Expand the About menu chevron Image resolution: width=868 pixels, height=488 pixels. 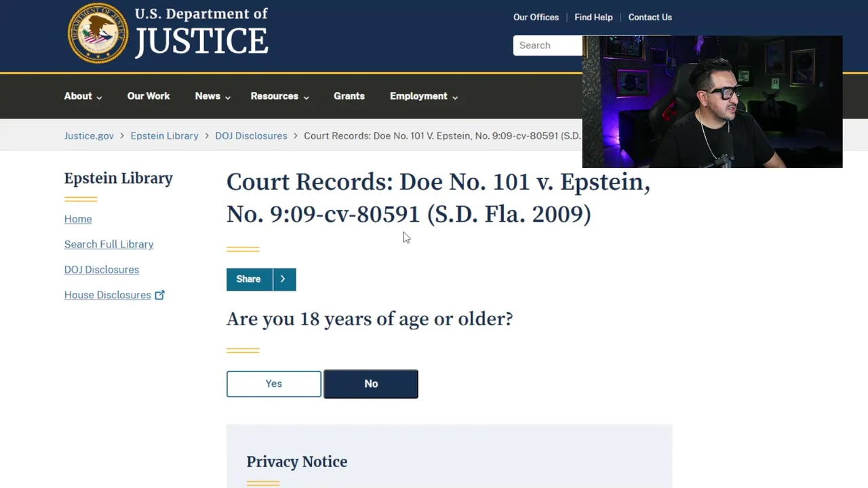click(99, 98)
